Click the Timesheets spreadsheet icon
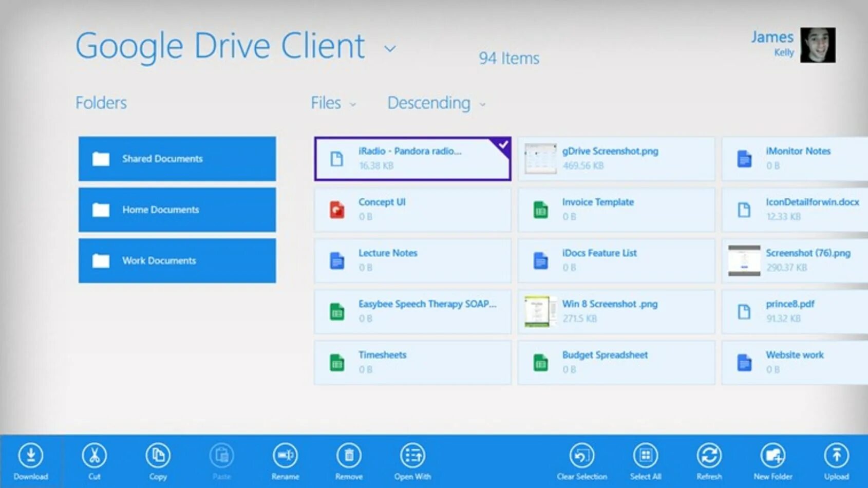This screenshot has width=868, height=488. point(337,362)
